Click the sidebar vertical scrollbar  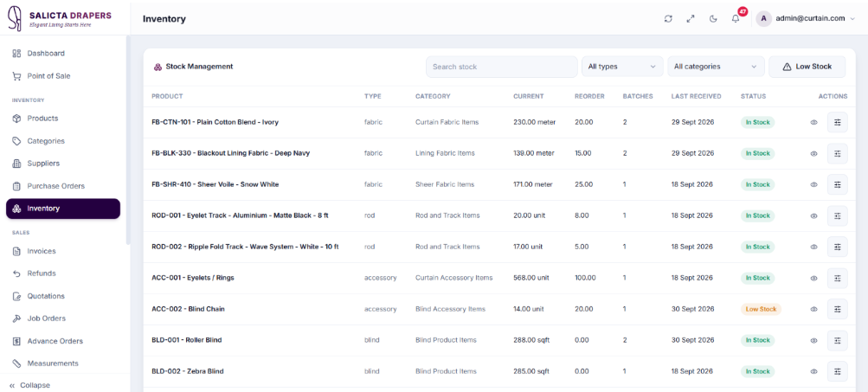(128, 141)
